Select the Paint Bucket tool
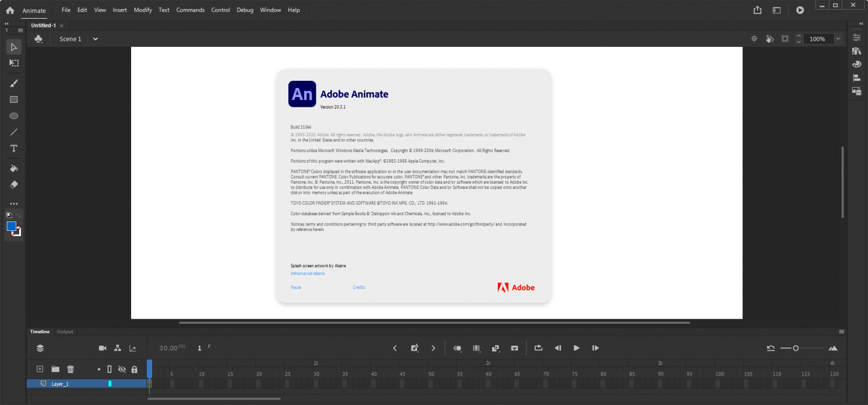 (14, 168)
